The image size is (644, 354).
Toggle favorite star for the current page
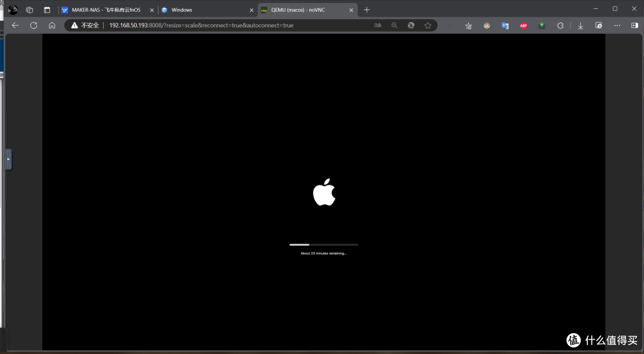coord(428,25)
